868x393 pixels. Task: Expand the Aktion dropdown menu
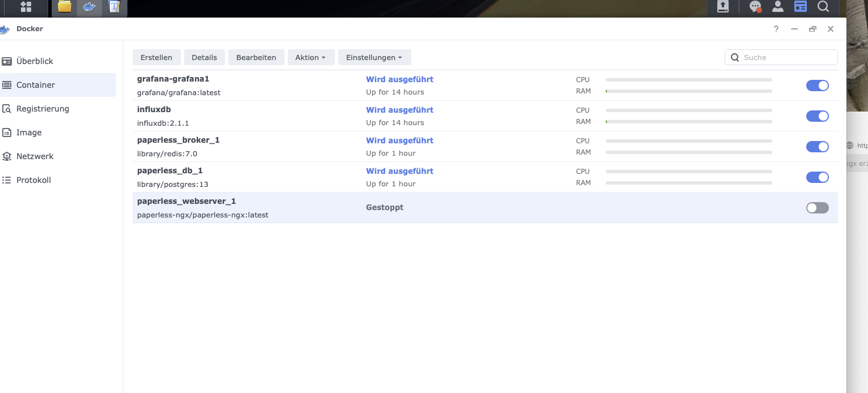pos(310,57)
